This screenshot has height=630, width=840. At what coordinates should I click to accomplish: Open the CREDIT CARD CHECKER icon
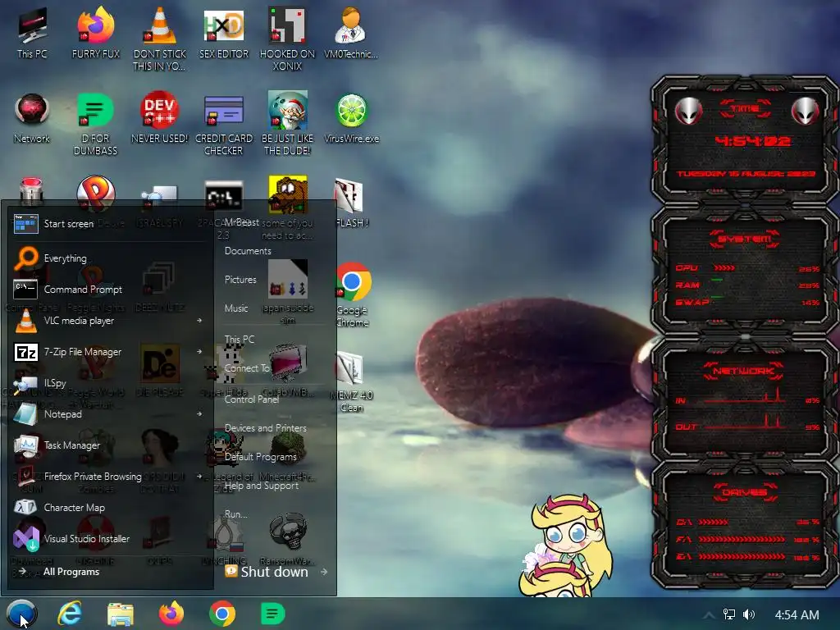click(224, 125)
